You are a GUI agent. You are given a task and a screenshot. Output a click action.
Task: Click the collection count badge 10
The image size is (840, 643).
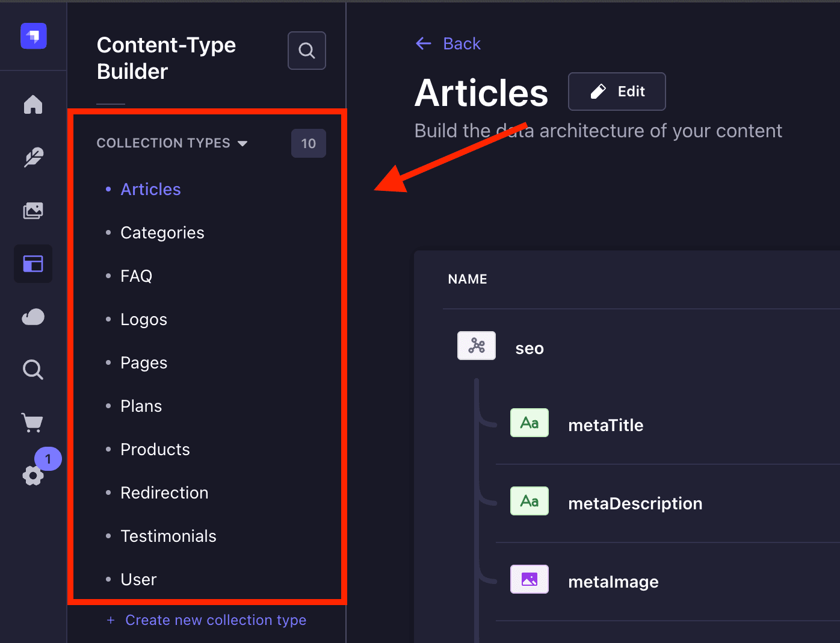click(309, 143)
